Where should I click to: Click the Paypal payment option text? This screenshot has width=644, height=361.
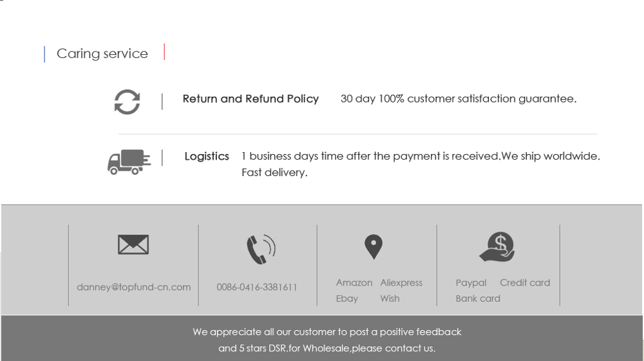tap(471, 283)
